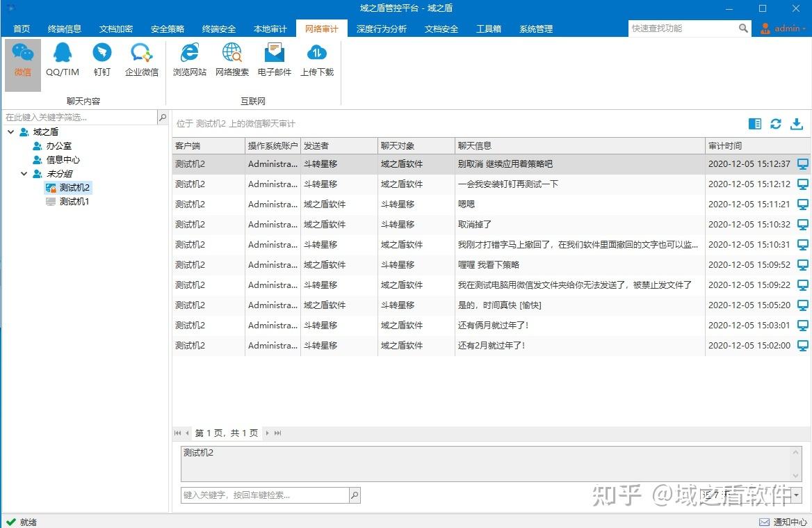812x528 pixels.
Task: Select the row with message 取消掉了
Action: 490,225
